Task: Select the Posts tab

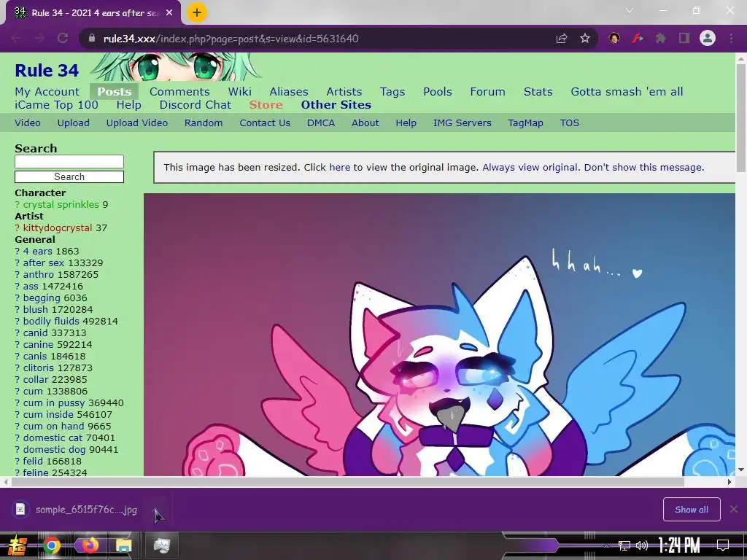Action: (x=115, y=91)
